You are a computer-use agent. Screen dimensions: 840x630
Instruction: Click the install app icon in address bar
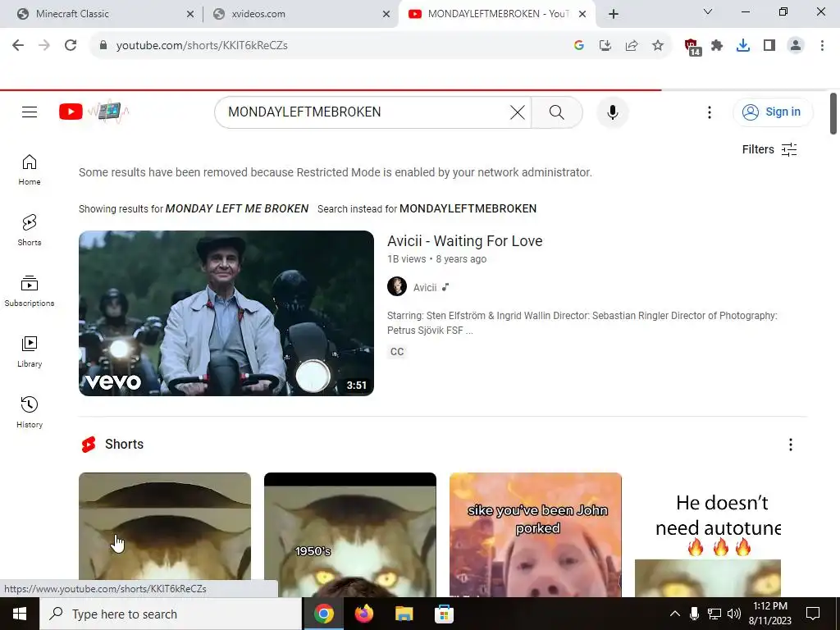tap(605, 46)
